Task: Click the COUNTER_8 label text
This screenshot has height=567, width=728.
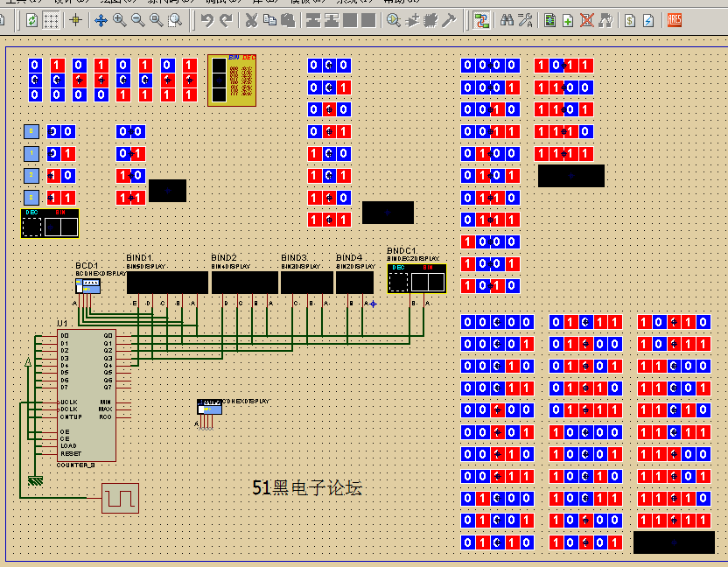Action: pyautogui.click(x=75, y=465)
